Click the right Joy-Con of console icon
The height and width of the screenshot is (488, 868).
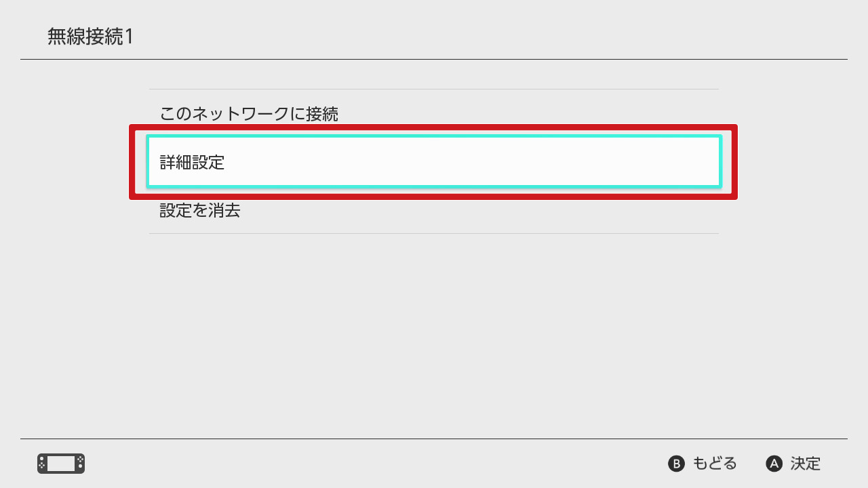(80, 464)
